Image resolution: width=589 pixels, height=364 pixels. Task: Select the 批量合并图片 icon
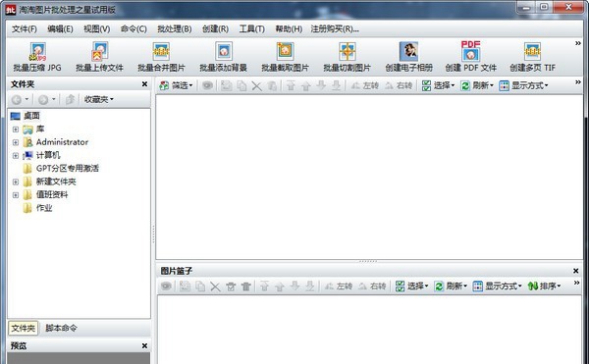(161, 57)
